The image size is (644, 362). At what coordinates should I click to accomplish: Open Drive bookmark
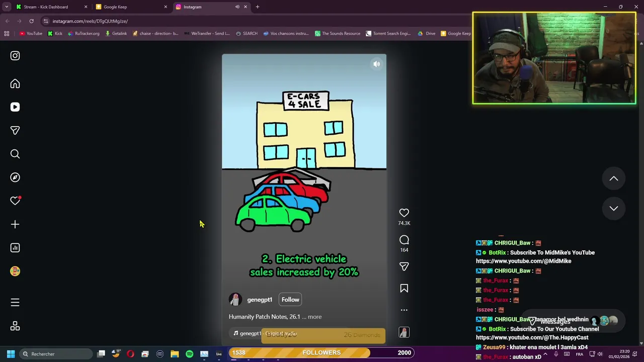(427, 34)
